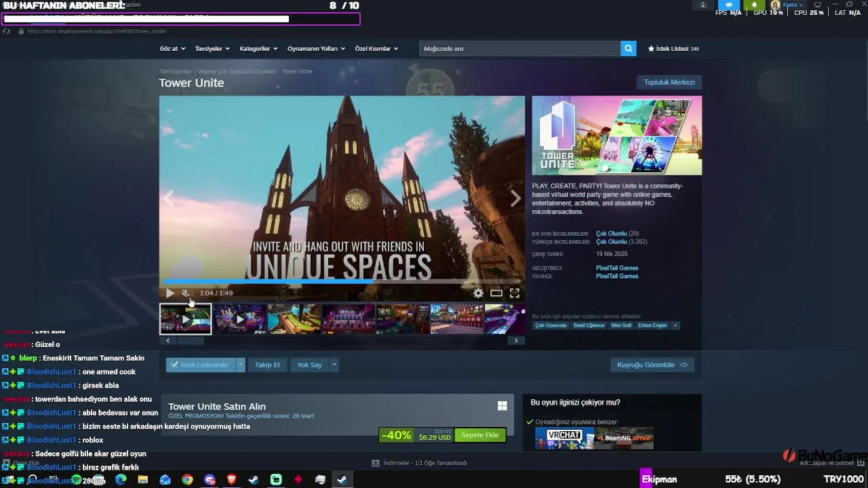868x488 pixels.
Task: Click Tower Unite breadcrumb link
Action: click(297, 71)
